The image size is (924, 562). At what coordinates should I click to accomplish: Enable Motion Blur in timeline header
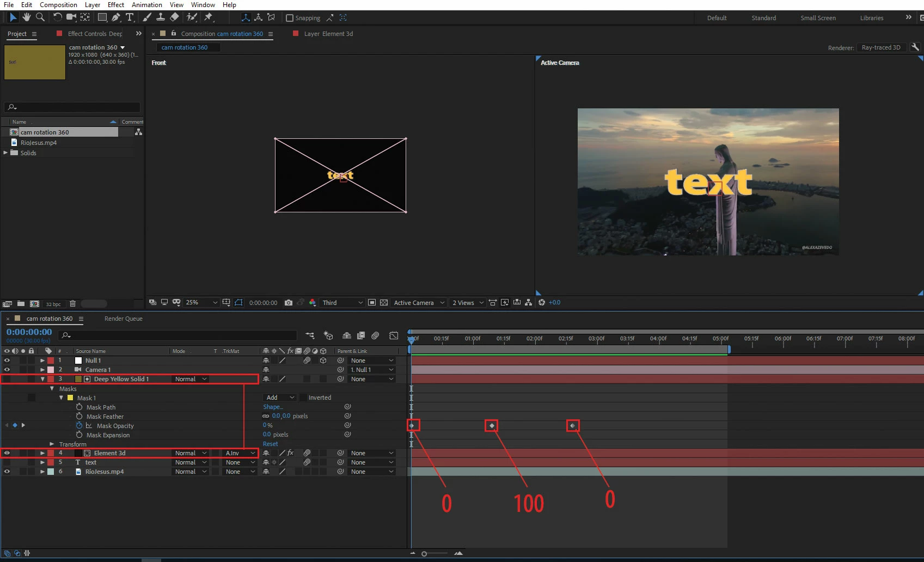coord(375,335)
